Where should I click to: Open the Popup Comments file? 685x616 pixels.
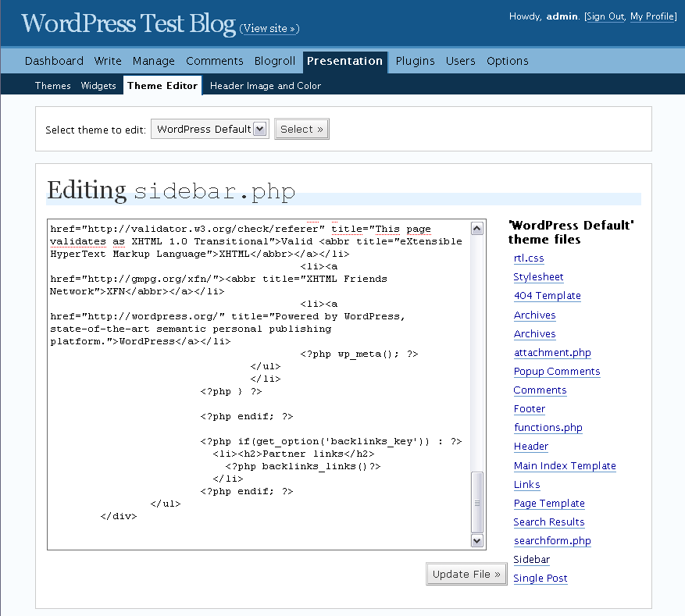coord(557,372)
